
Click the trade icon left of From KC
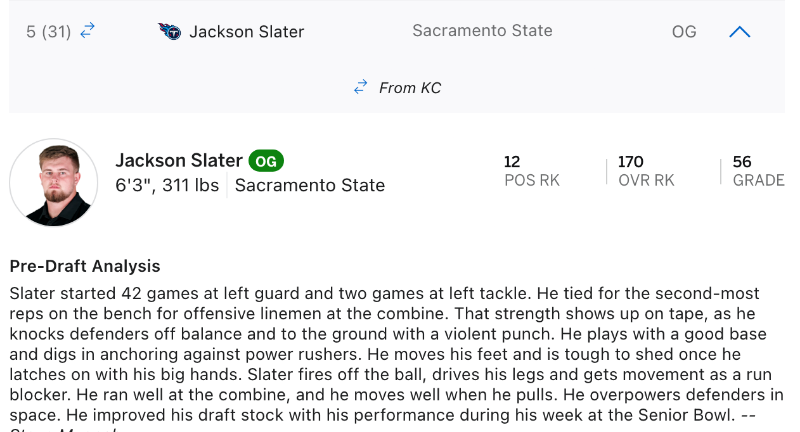(x=361, y=88)
